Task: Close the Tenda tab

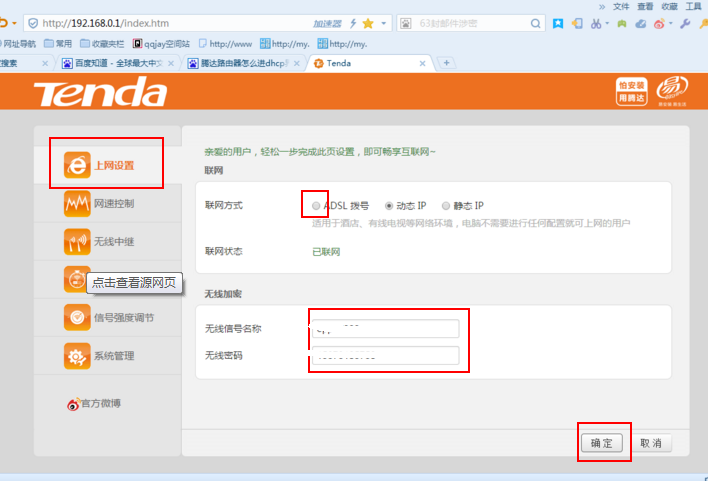Action: coord(422,64)
